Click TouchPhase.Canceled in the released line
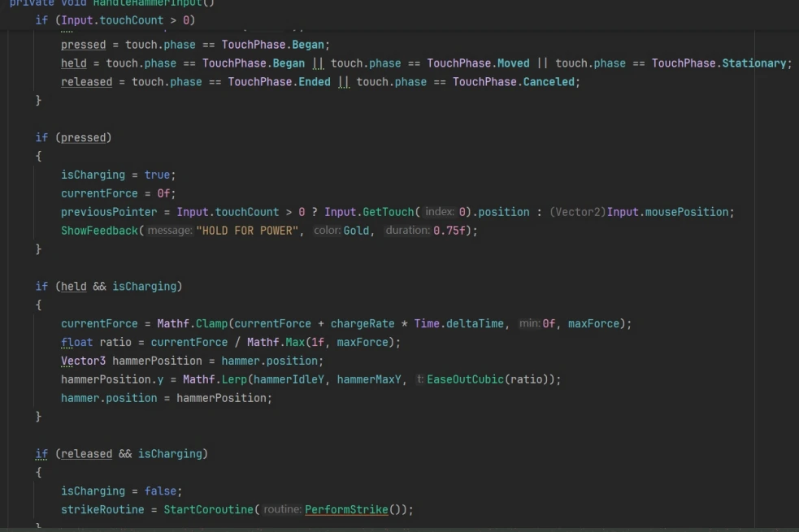Viewport: 799px width, 532px height. tap(514, 82)
